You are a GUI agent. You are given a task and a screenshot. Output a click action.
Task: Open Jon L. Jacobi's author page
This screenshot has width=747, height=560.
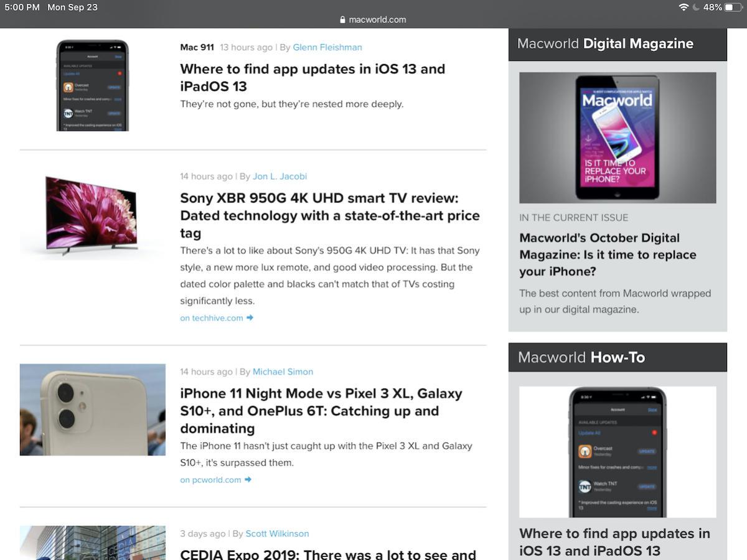pos(280,177)
